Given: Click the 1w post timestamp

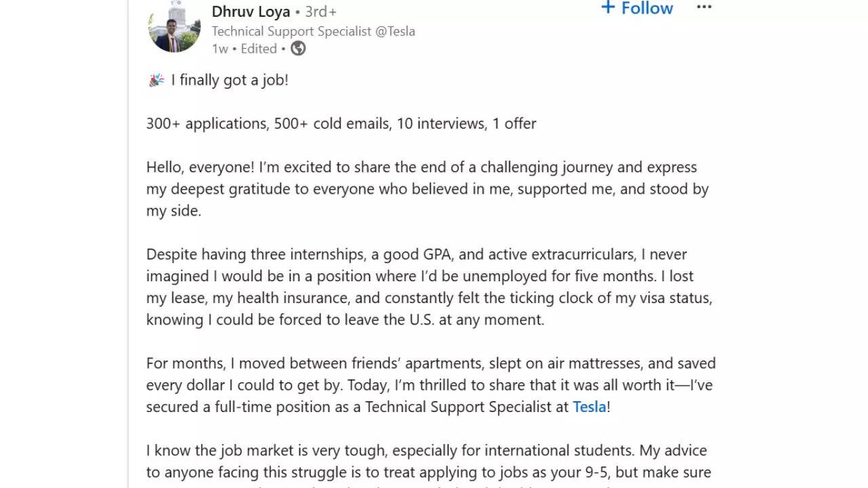Looking at the screenshot, I should (x=219, y=48).
